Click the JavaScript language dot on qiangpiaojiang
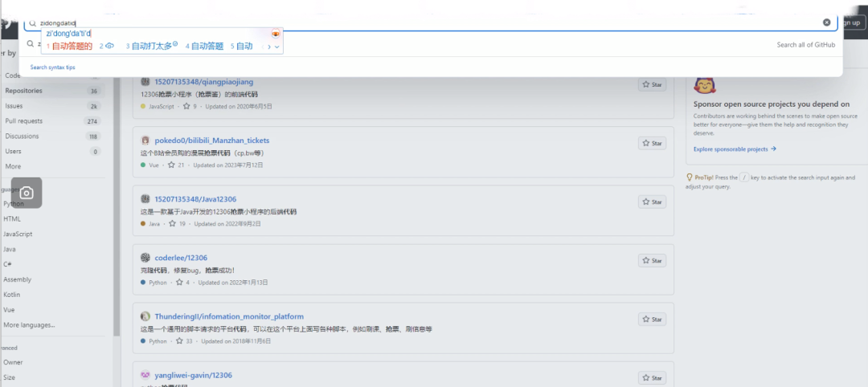The image size is (868, 387). pyautogui.click(x=143, y=106)
